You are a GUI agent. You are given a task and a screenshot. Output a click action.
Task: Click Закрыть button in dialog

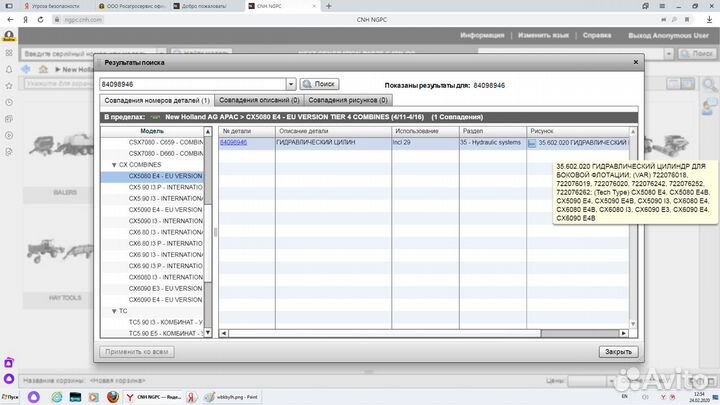(617, 351)
